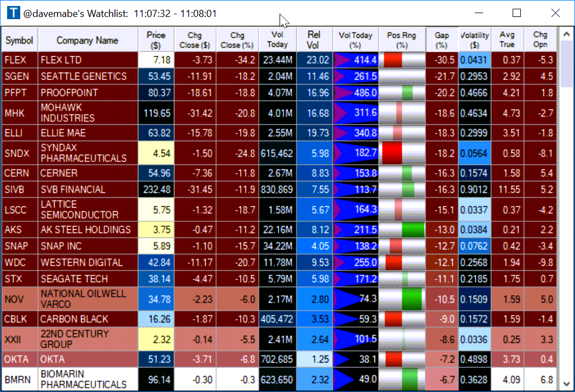Click the scrollbar up arrow

(566, 34)
